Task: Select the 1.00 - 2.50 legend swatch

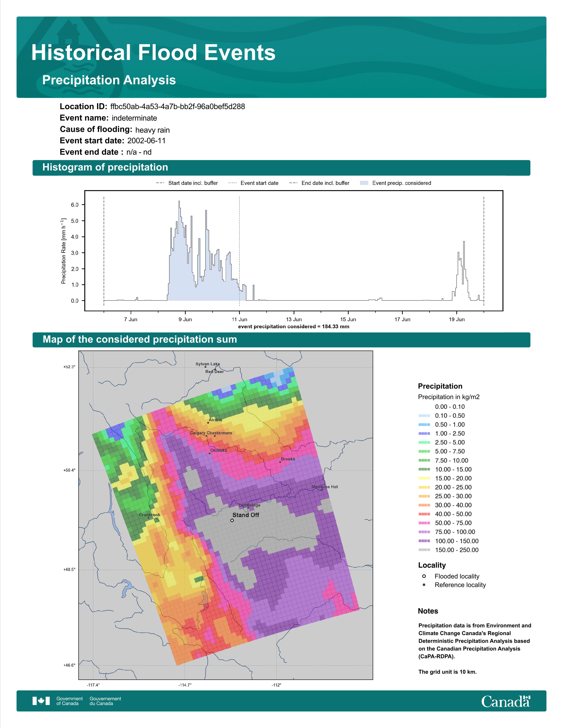Action: pyautogui.click(x=424, y=434)
